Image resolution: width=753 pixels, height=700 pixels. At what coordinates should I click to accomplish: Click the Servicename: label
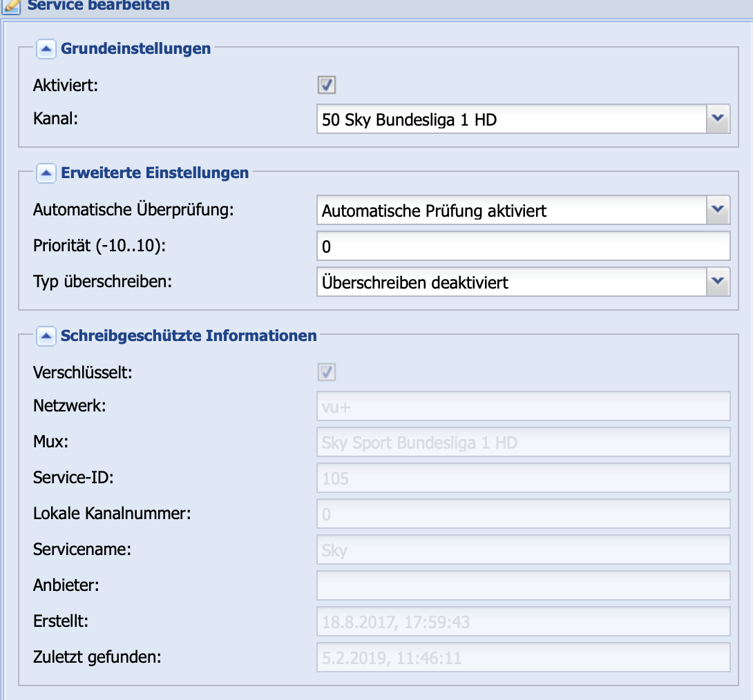pos(82,550)
